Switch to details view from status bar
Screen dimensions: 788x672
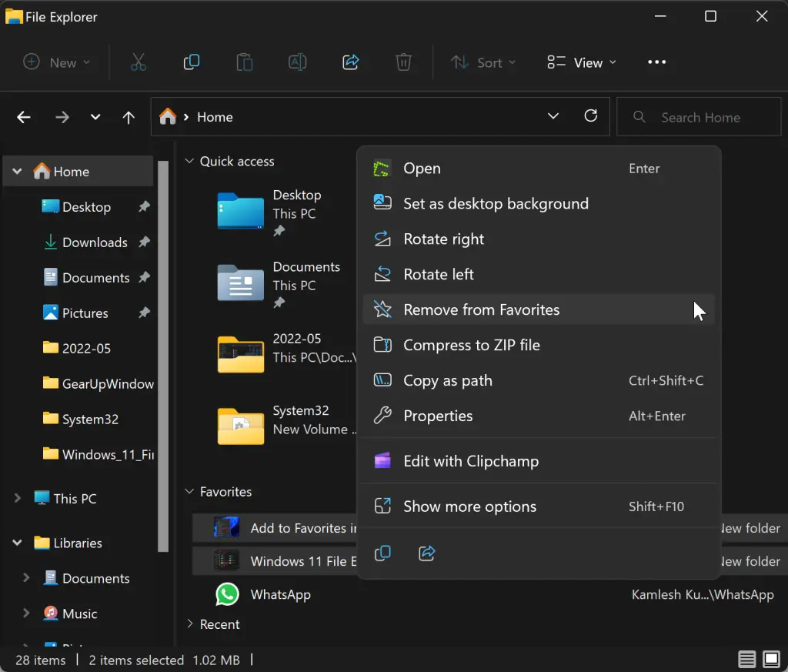pos(746,660)
